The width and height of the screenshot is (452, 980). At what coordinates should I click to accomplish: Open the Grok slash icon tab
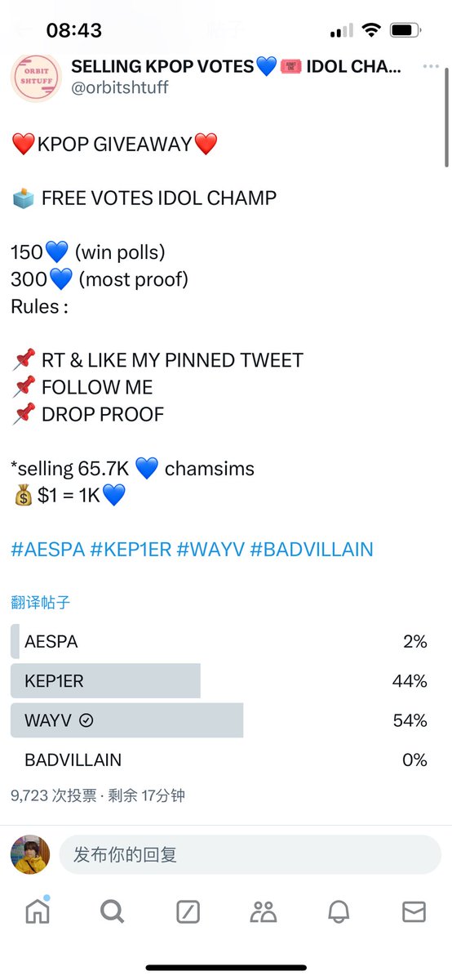188,911
